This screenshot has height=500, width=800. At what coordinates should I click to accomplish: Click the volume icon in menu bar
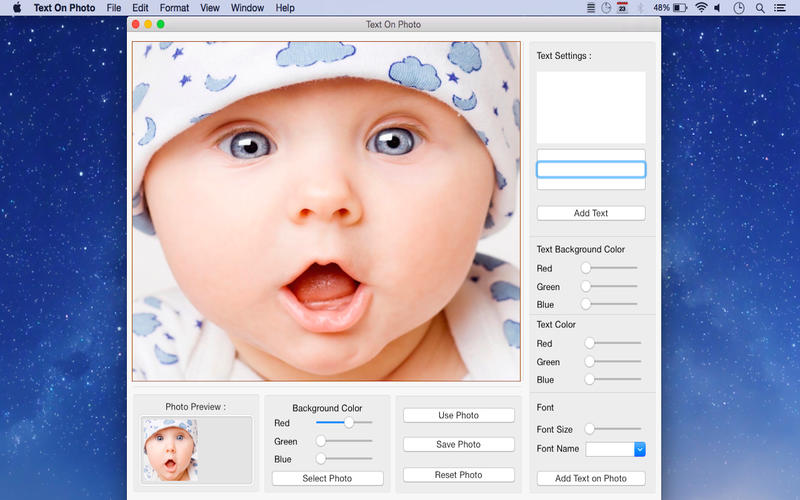click(718, 8)
